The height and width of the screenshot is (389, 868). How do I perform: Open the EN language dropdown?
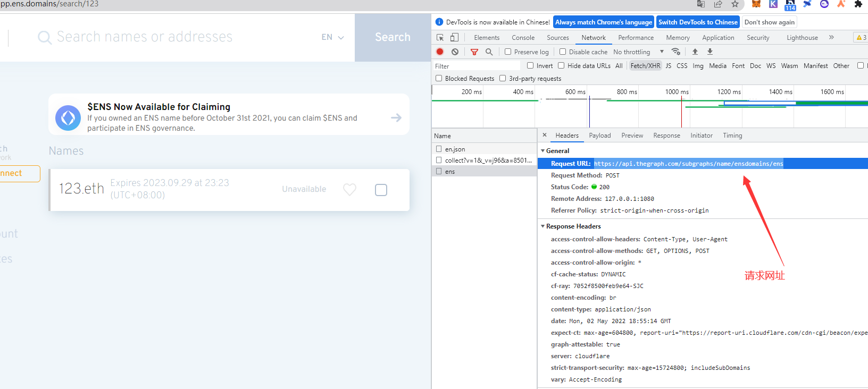333,37
